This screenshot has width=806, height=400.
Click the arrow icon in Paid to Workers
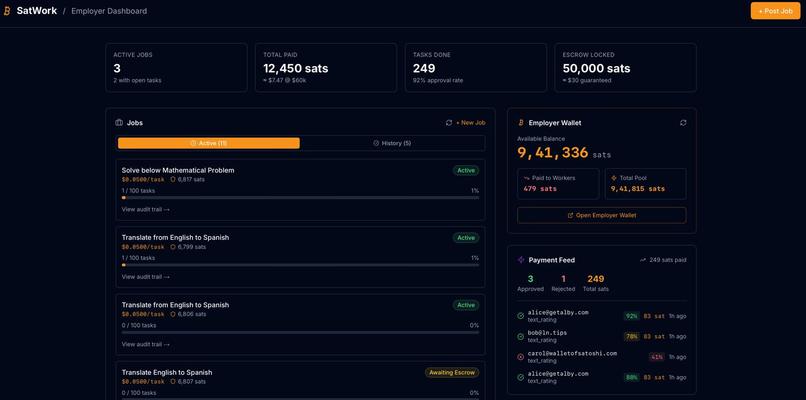[x=526, y=178]
